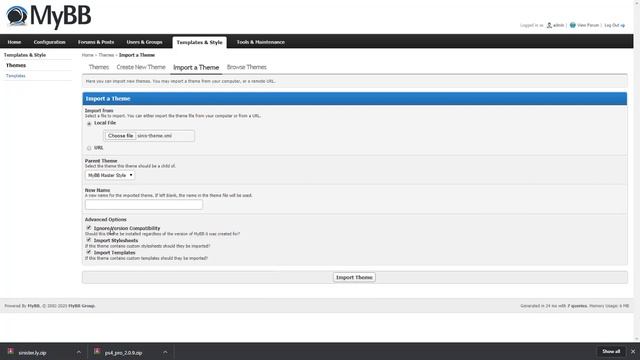Screen dimensions: 640x360
Task: Expand ps4_pro_2.0.9.zip download options chevron
Action: [165, 352]
